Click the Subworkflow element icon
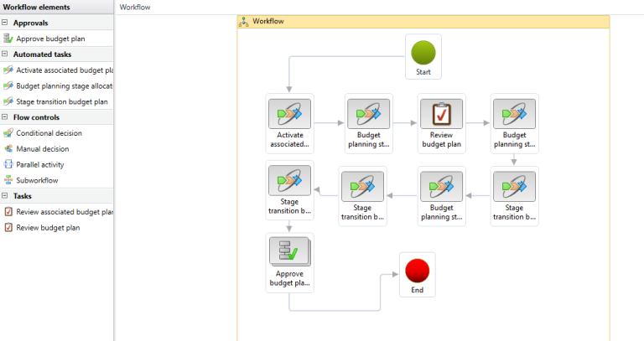The image size is (644, 341). tap(8, 180)
